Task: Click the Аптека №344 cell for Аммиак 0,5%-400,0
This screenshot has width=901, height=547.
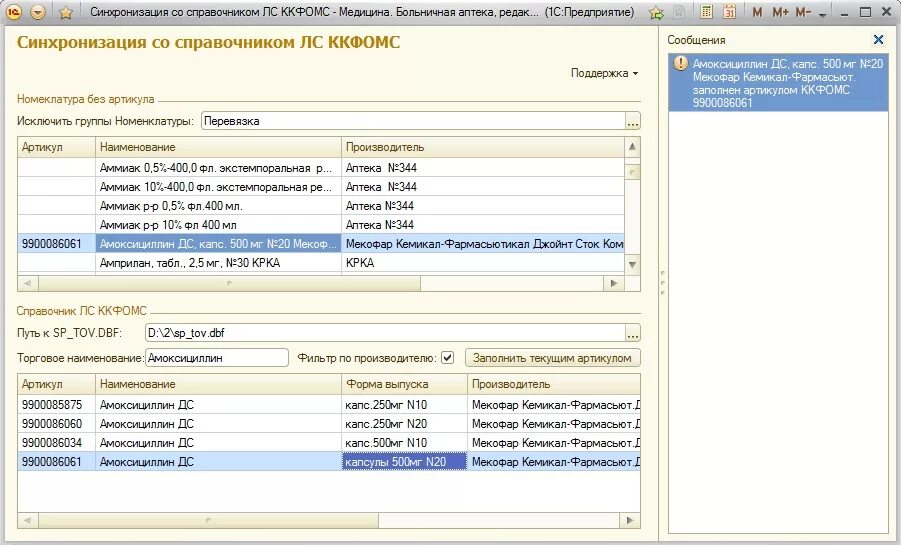Action: point(483,168)
